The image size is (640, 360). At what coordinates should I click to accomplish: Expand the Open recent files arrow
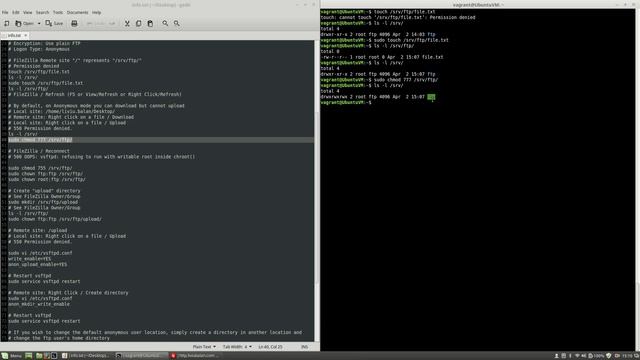point(39,24)
